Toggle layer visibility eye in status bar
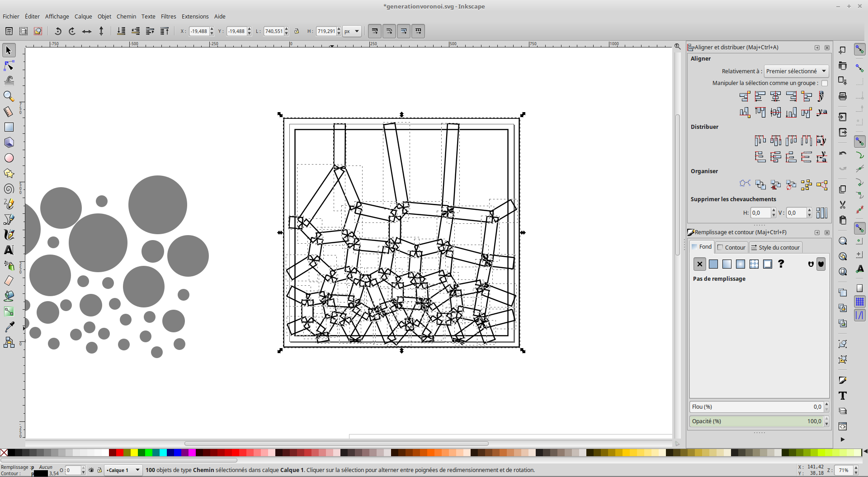868x477 pixels. (x=91, y=470)
